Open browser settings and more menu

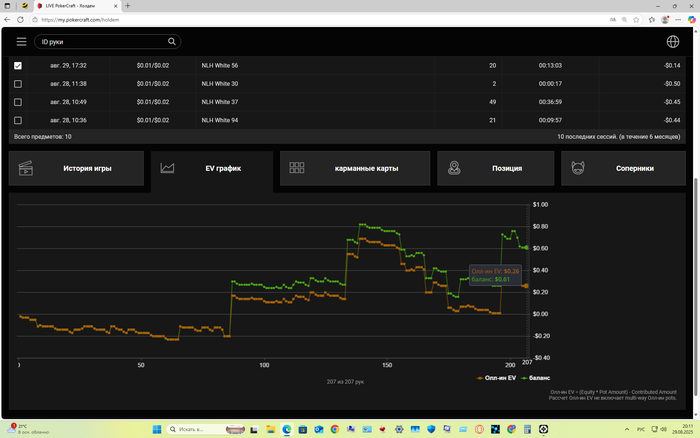pyautogui.click(x=678, y=20)
